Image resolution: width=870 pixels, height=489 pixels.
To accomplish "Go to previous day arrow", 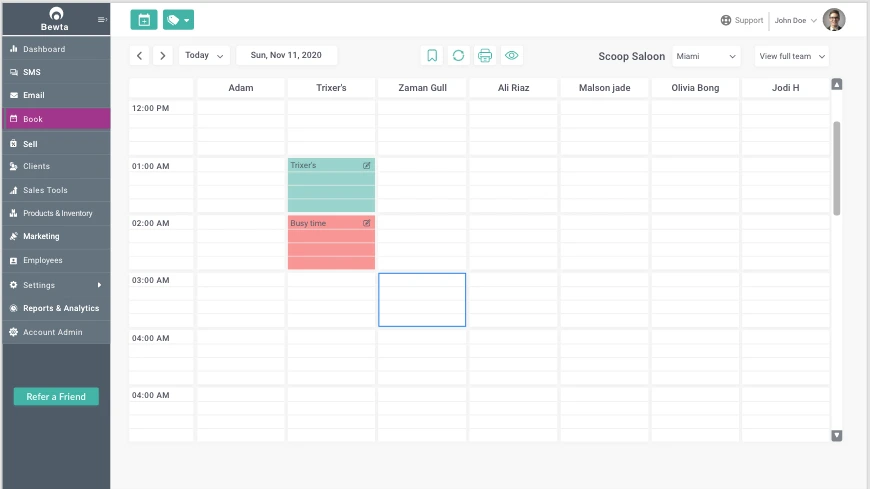I will (140, 56).
